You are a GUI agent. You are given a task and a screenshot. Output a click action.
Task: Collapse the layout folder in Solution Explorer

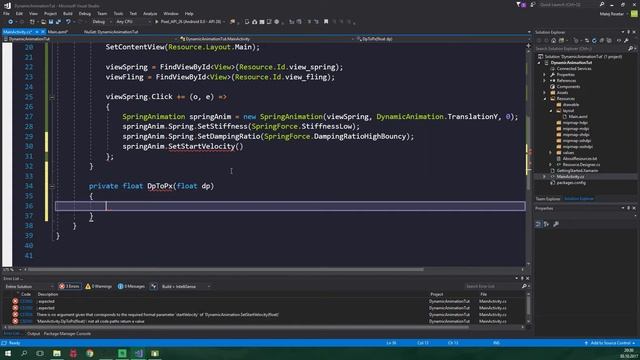tap(551, 111)
